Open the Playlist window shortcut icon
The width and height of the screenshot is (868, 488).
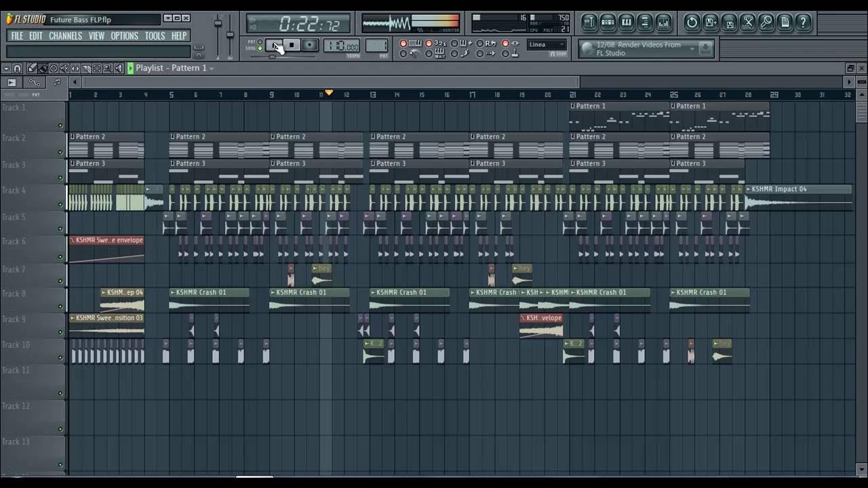[x=589, y=22]
